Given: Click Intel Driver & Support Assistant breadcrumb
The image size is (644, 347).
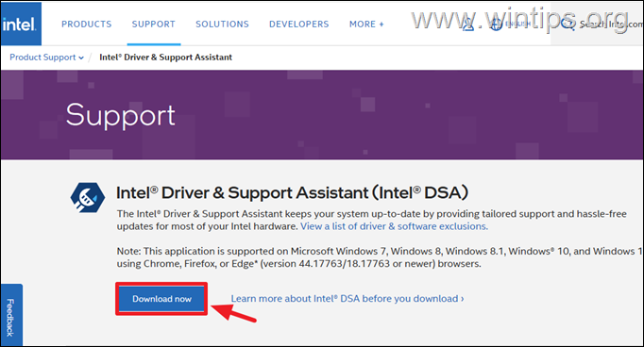Looking at the screenshot, I should coord(165,58).
